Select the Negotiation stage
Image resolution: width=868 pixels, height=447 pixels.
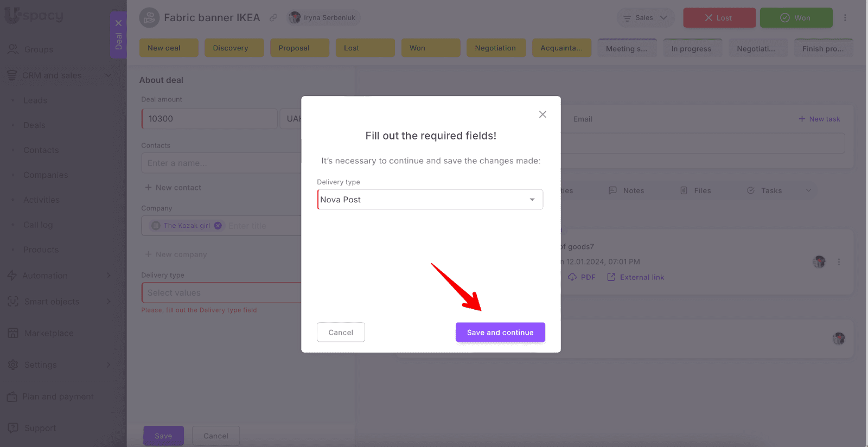click(x=495, y=48)
